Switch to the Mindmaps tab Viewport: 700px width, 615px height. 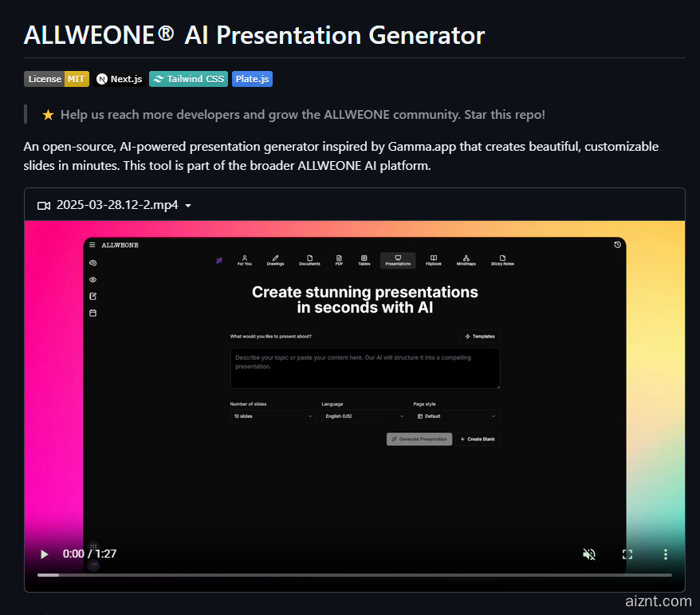point(466,260)
